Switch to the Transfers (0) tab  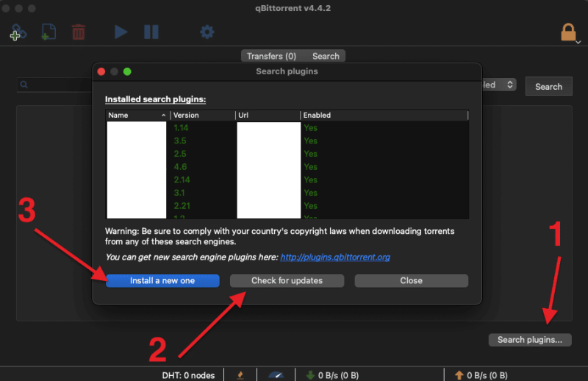(x=271, y=56)
